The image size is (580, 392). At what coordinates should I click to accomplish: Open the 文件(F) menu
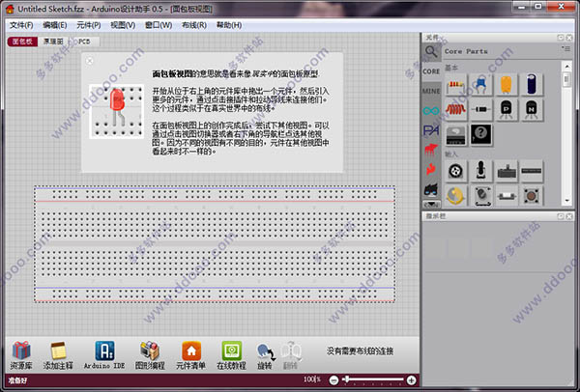21,25
